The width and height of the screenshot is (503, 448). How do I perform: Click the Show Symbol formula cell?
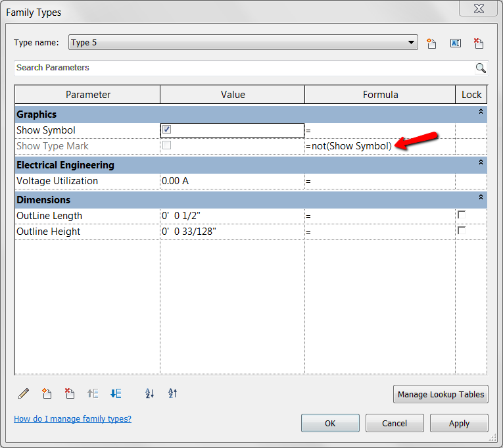click(380, 131)
